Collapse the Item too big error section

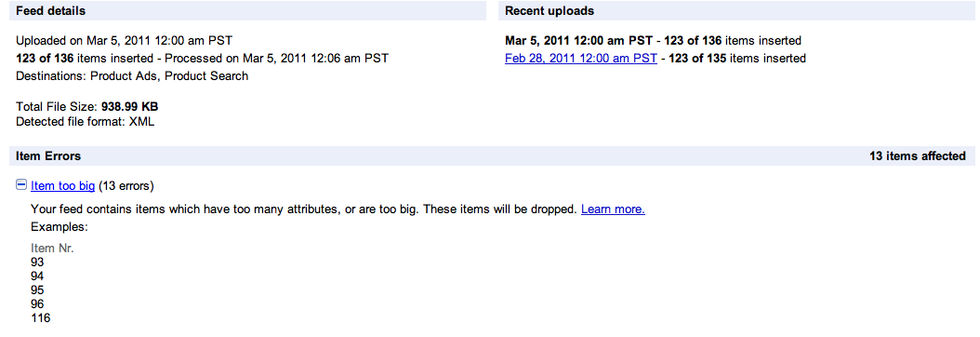tap(21, 185)
